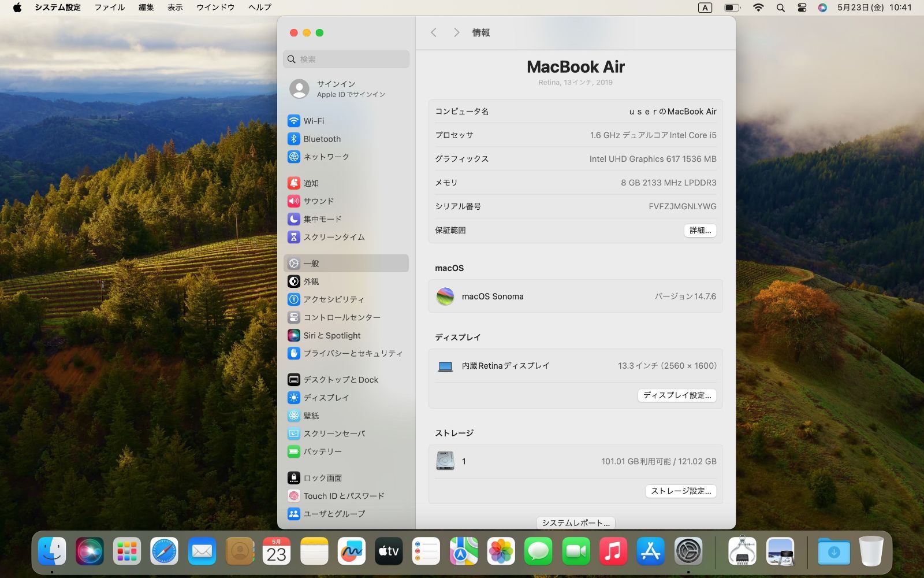Open Launchpad from the Dock
924x578 pixels.
[x=127, y=551]
